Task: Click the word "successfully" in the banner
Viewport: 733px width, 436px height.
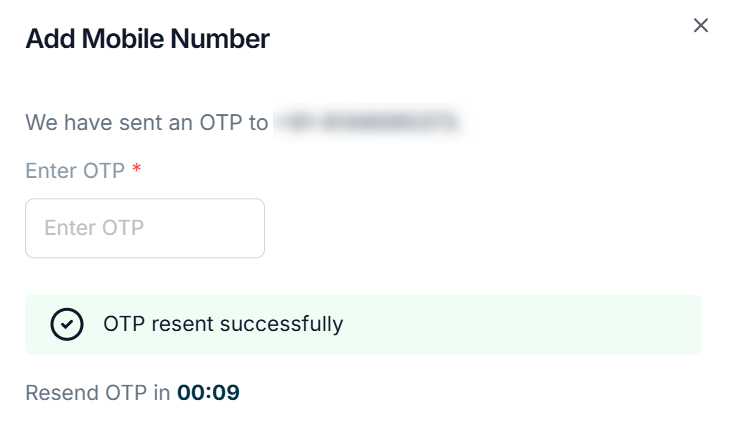Action: [281, 324]
